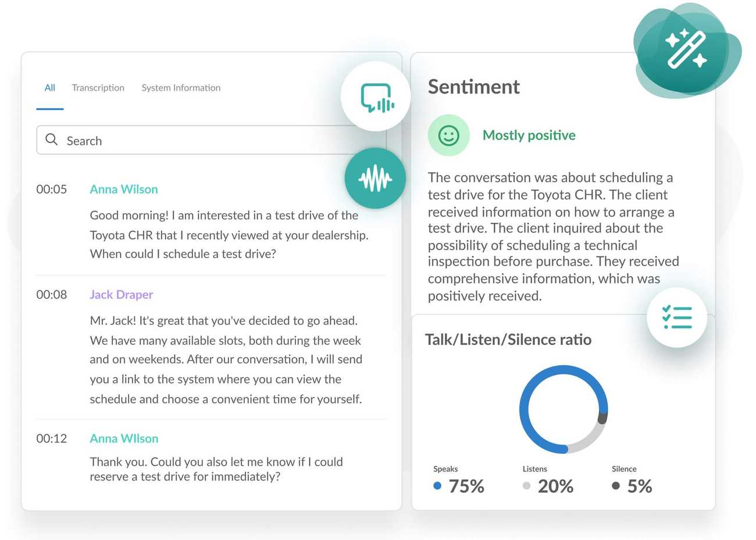Click the Anna Wilson speaker name
Image resolution: width=756 pixels, height=540 pixels.
pos(123,189)
